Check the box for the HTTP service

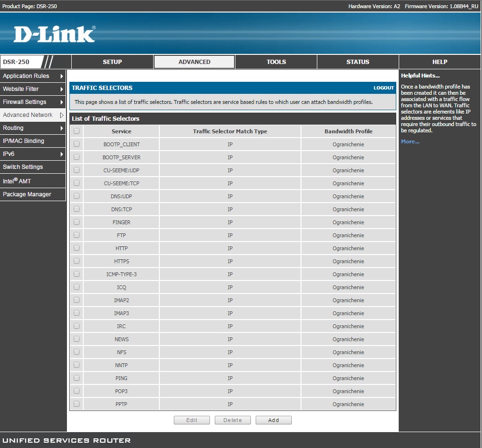click(x=77, y=248)
